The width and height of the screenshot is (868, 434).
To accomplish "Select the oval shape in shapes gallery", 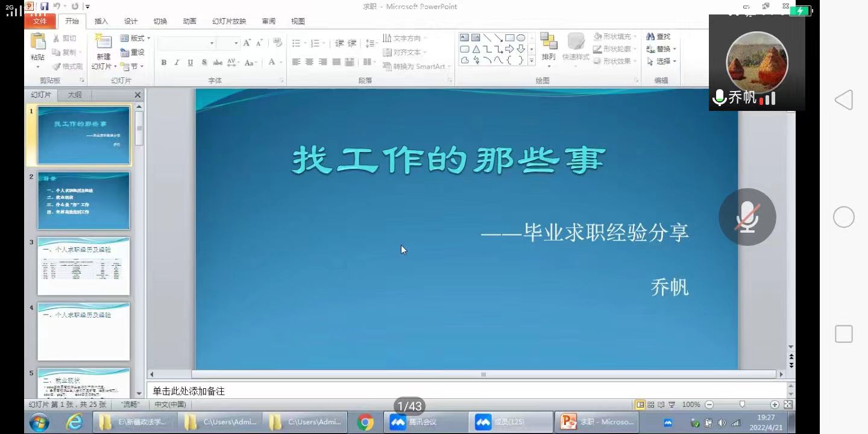I will [521, 38].
